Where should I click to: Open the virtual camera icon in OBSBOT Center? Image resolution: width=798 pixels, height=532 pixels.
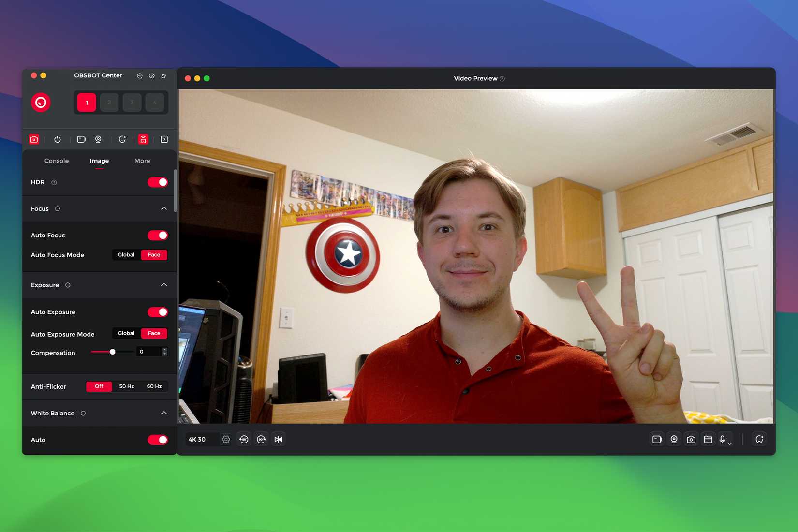pyautogui.click(x=81, y=139)
